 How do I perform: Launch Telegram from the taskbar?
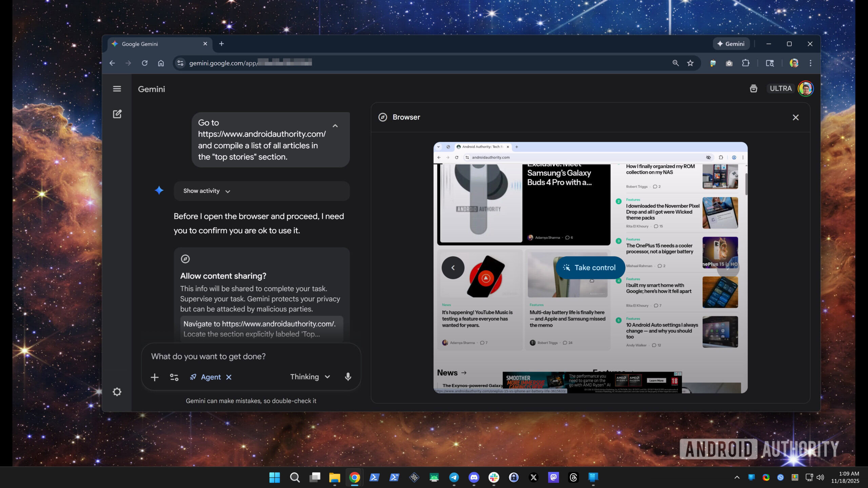pos(454,477)
